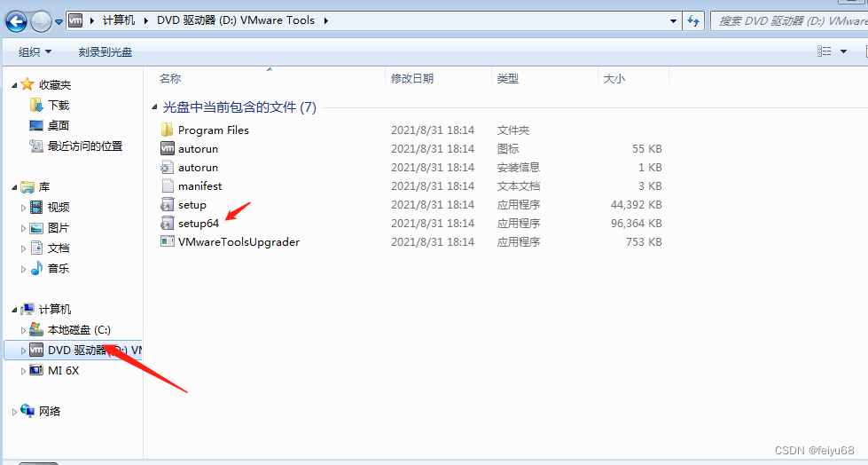Select the autorun 安装信息 file icon
Screen dimensions: 868x465
pos(168,168)
